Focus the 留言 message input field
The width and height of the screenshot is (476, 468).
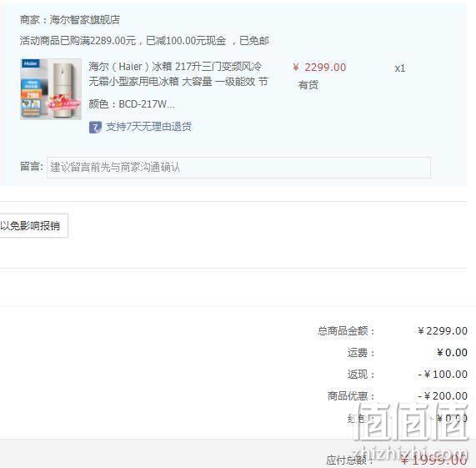238,168
